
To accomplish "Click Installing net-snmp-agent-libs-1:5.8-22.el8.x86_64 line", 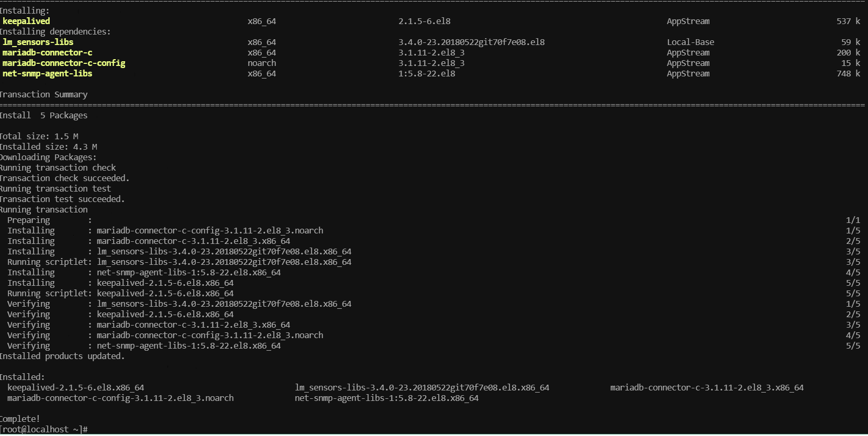I will point(144,273).
